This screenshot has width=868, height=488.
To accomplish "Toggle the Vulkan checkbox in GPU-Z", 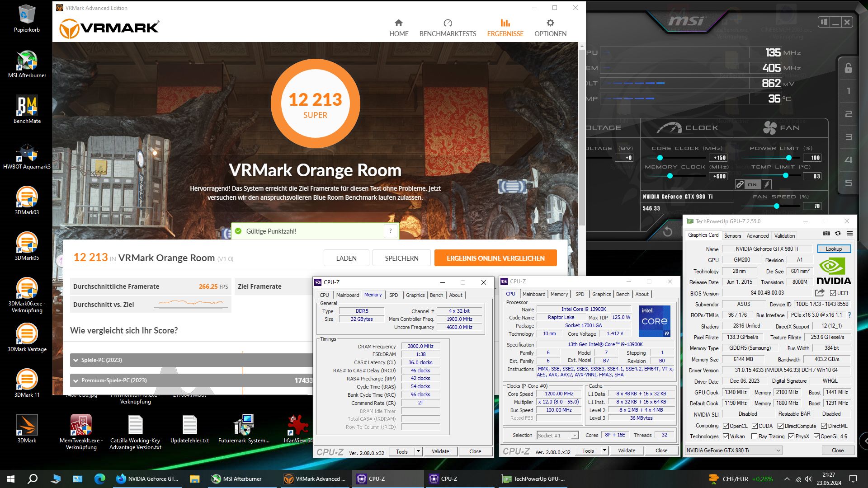I will 726,436.
